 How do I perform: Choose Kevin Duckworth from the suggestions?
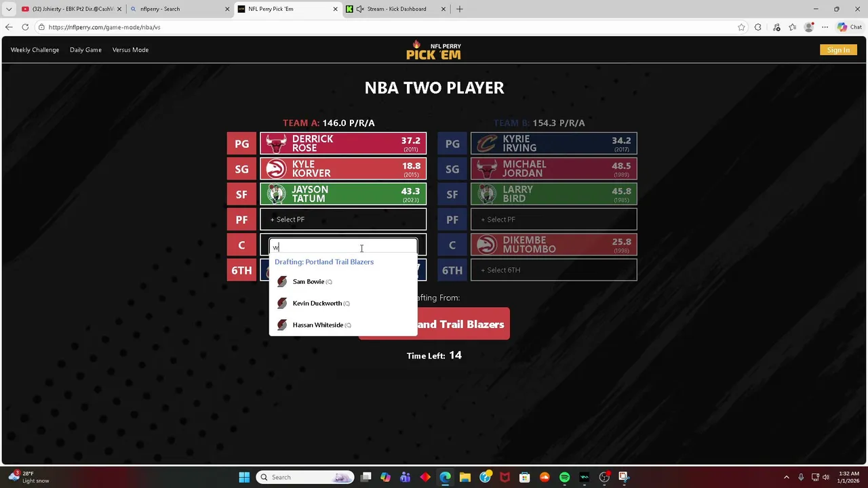[x=343, y=303]
